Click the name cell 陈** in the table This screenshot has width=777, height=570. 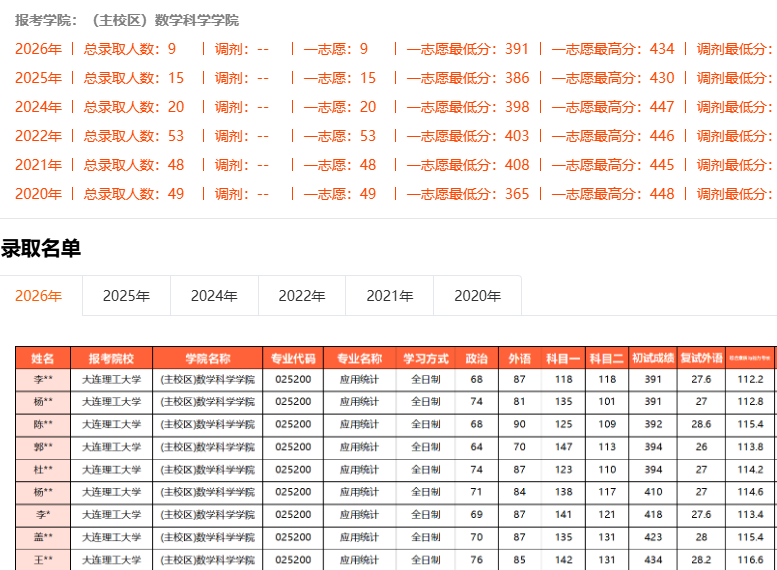coord(43,424)
